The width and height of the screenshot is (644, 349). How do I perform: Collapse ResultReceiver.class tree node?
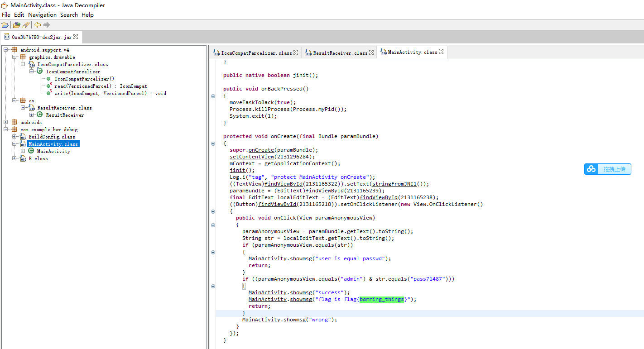tap(23, 108)
